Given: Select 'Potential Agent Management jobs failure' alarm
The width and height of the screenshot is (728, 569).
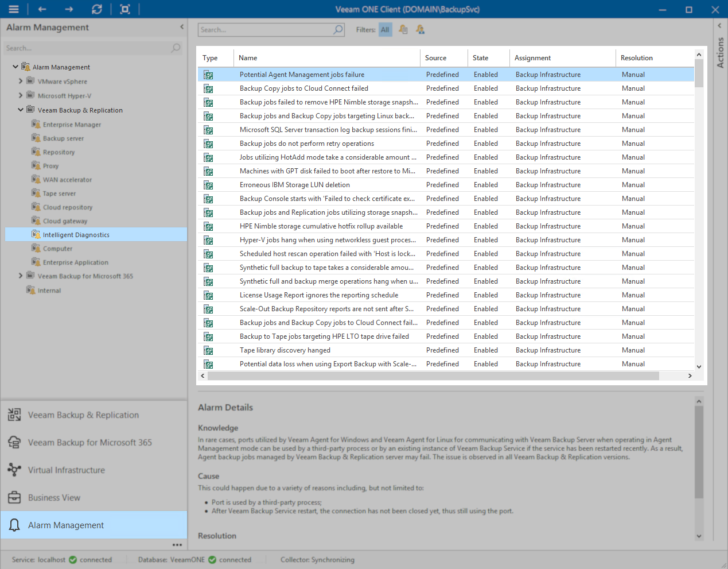Looking at the screenshot, I should point(446,75).
